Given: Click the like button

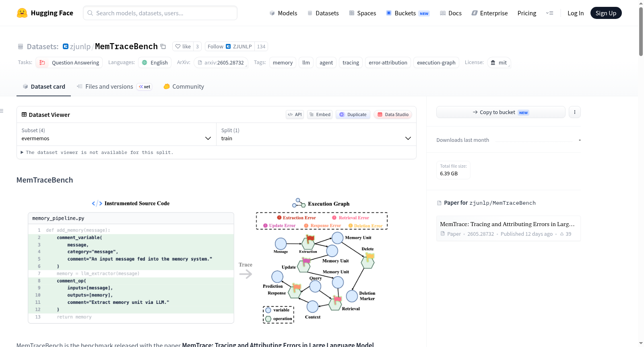Looking at the screenshot, I should pyautogui.click(x=183, y=46).
